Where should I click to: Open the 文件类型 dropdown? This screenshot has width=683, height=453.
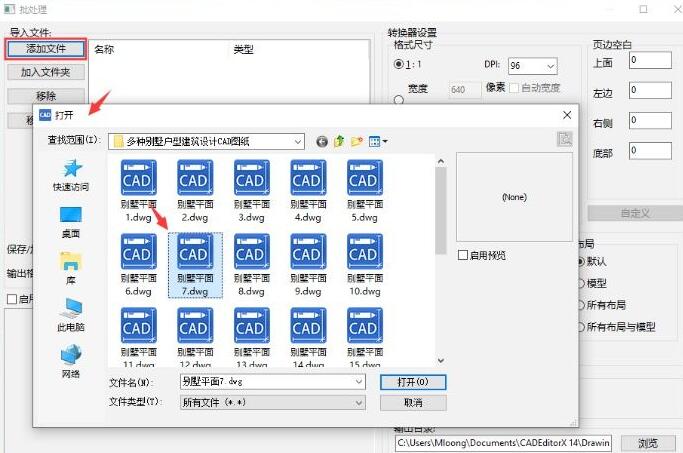point(359,402)
